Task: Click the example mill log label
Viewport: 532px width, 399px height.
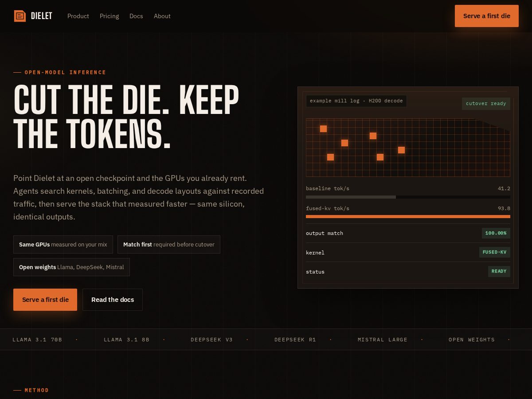Action: tap(356, 101)
